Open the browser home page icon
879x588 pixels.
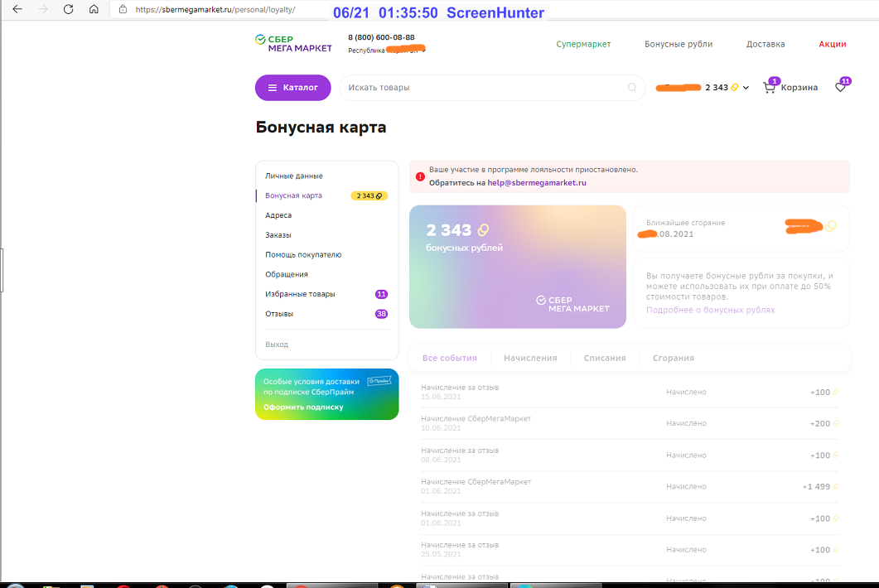click(94, 9)
